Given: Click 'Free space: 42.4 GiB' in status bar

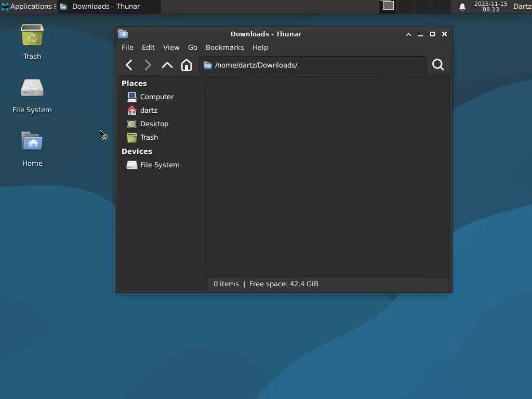Looking at the screenshot, I should [284, 284].
